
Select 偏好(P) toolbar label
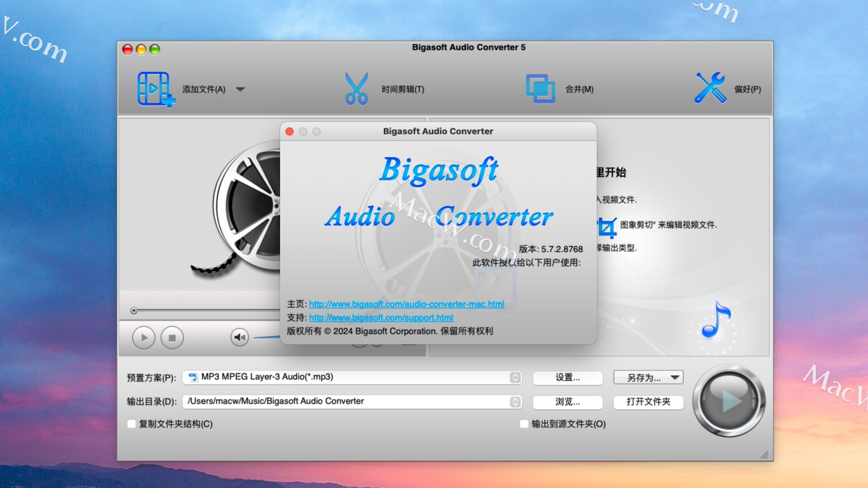tap(747, 89)
